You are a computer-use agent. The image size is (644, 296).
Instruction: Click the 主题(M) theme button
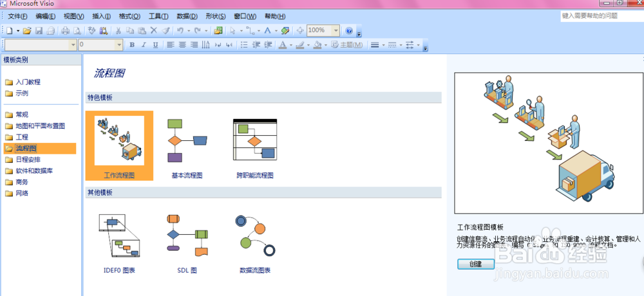(346, 45)
